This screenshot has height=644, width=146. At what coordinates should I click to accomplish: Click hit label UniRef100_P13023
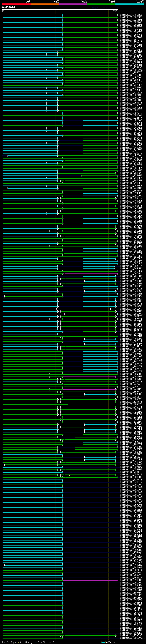131,289
